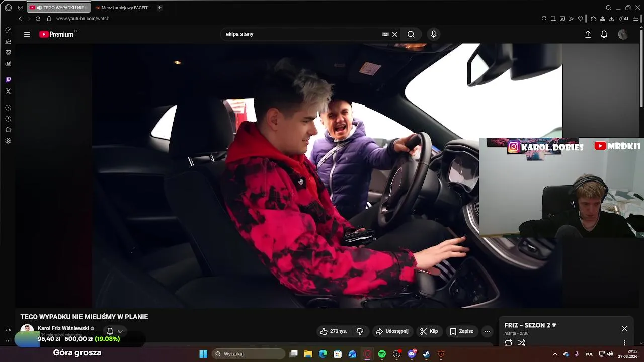The width and height of the screenshot is (644, 362).
Task: Open taskbar clock showing 20:22
Action: point(628,354)
